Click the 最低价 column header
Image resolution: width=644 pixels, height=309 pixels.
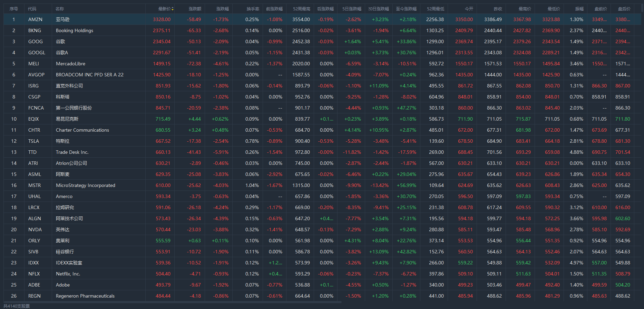pyautogui.click(x=554, y=9)
